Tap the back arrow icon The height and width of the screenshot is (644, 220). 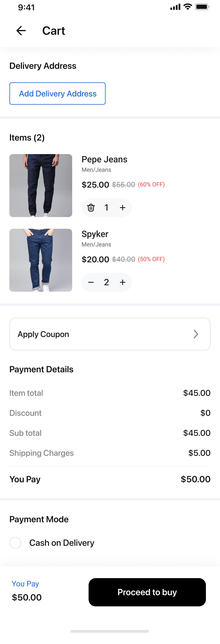click(21, 31)
